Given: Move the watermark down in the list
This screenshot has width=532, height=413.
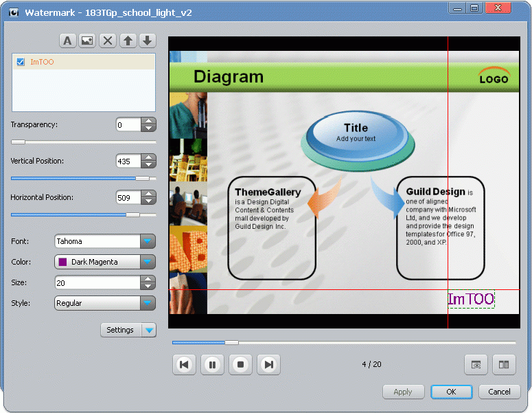Looking at the screenshot, I should [148, 41].
